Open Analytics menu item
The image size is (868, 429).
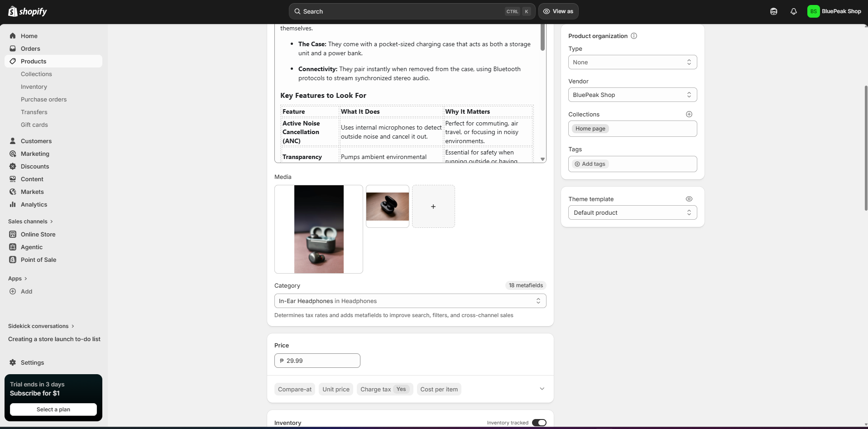pyautogui.click(x=34, y=204)
